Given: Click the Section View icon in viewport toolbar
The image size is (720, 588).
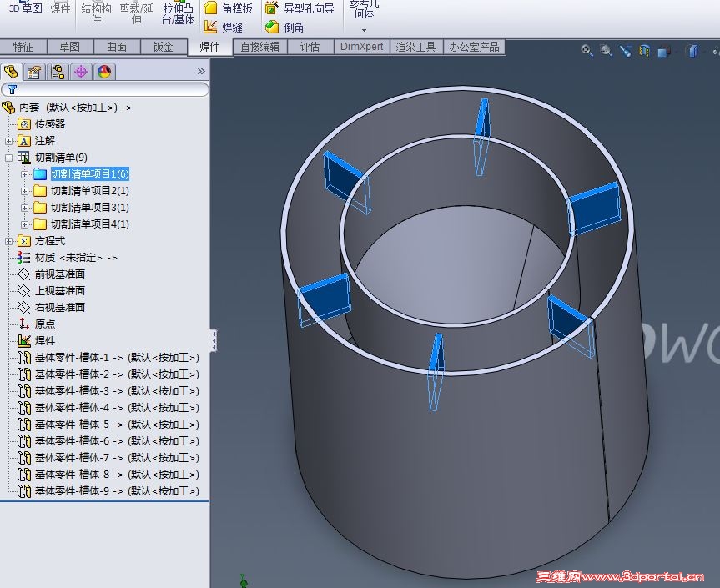Looking at the screenshot, I should point(644,51).
